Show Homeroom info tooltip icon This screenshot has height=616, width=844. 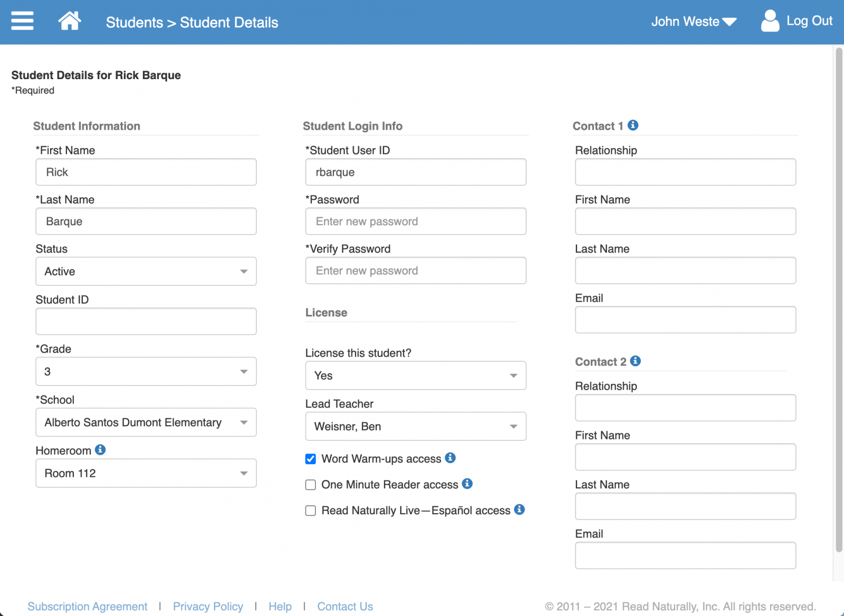point(100,450)
